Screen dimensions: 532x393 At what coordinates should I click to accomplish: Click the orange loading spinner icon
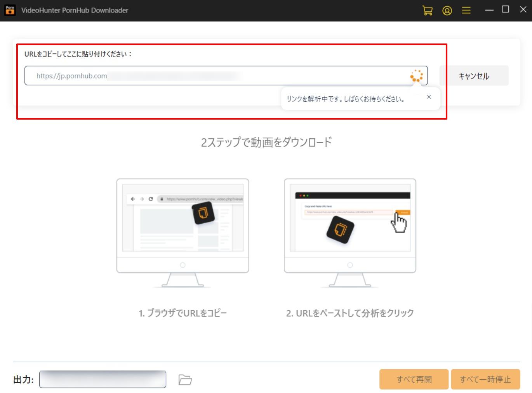pos(416,76)
